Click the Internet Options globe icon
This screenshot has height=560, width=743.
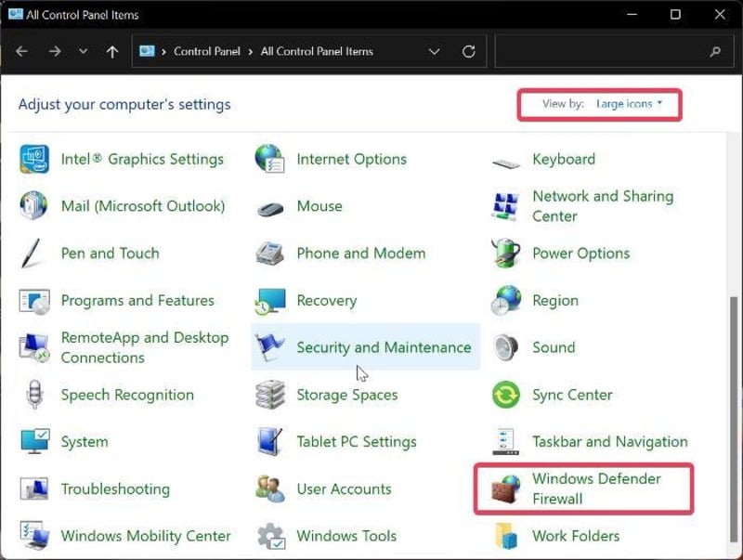point(269,159)
